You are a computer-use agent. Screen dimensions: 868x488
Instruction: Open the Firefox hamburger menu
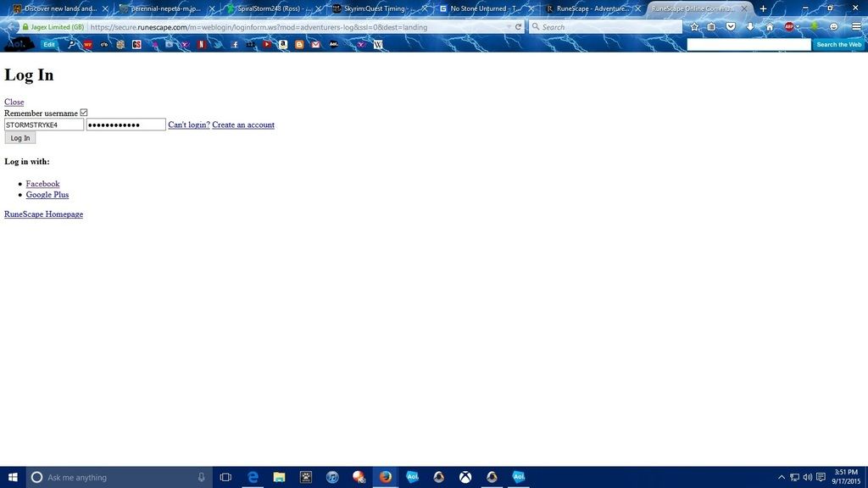coord(855,27)
